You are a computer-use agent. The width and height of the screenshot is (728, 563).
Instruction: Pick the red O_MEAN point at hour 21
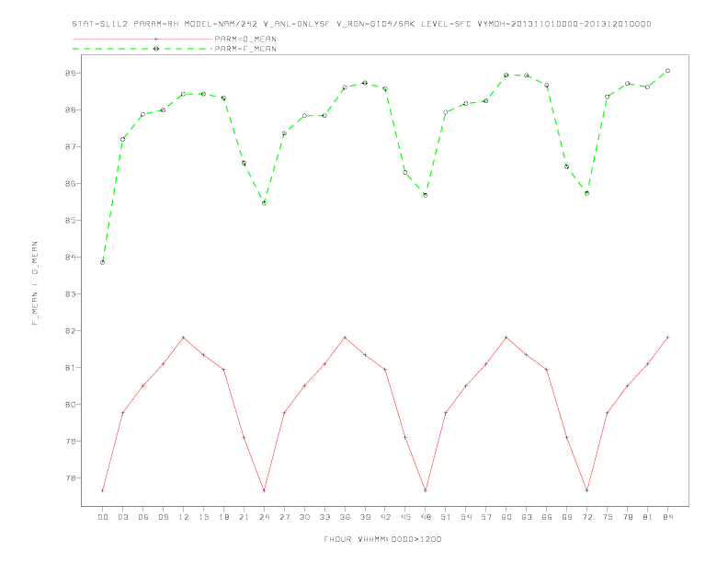(244, 438)
